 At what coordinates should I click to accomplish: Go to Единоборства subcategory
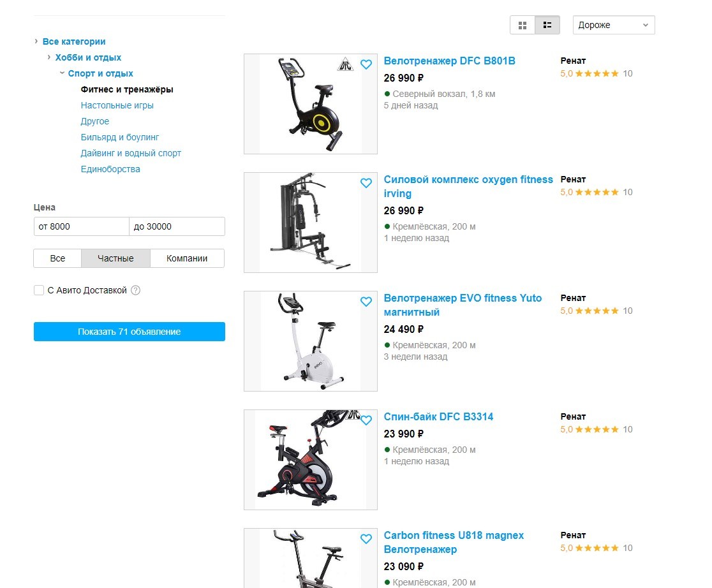coord(110,169)
